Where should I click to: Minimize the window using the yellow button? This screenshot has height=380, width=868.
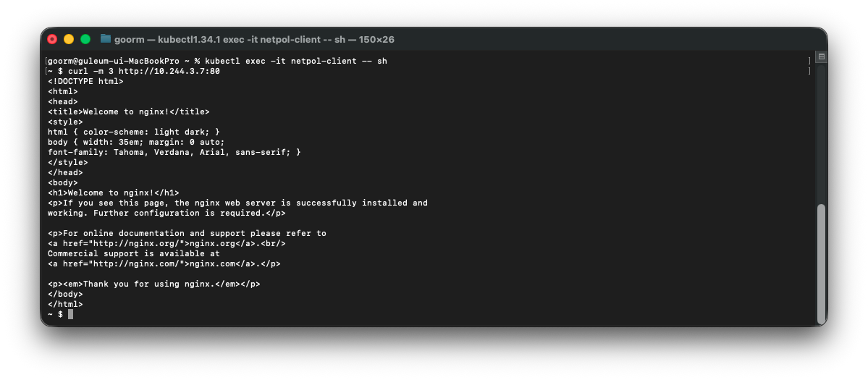tap(69, 39)
